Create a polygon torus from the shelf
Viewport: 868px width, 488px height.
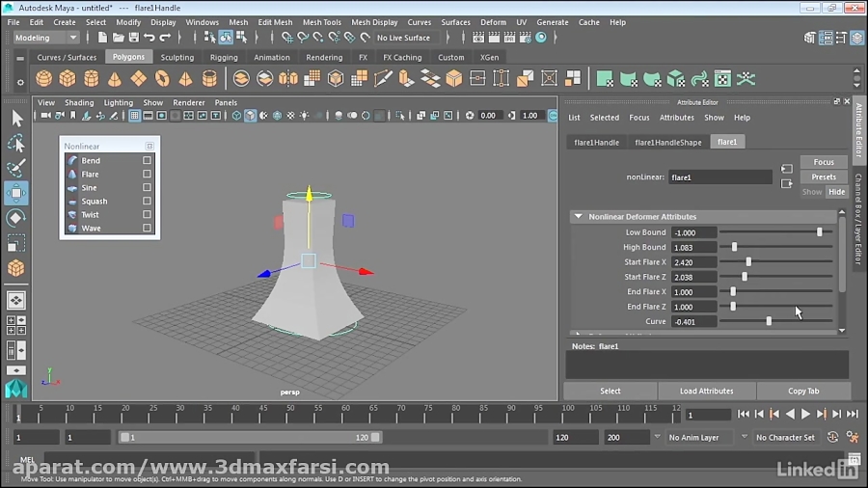tap(162, 78)
